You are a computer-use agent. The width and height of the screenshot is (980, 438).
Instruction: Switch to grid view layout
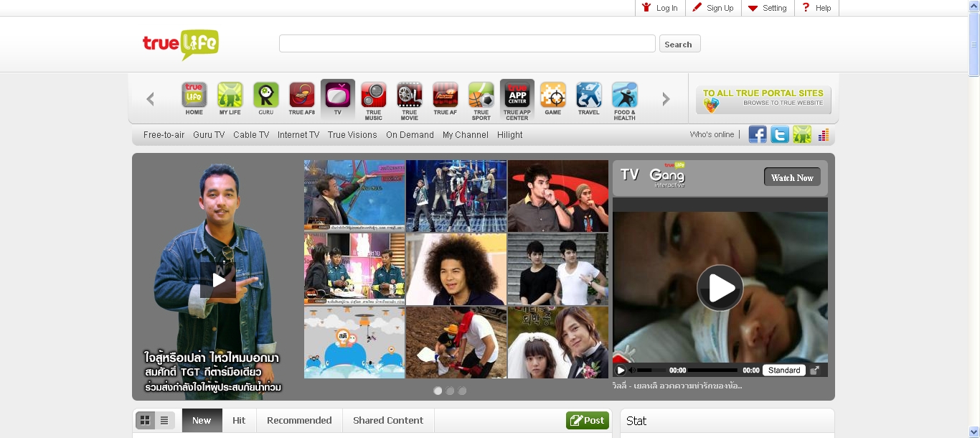pyautogui.click(x=145, y=420)
